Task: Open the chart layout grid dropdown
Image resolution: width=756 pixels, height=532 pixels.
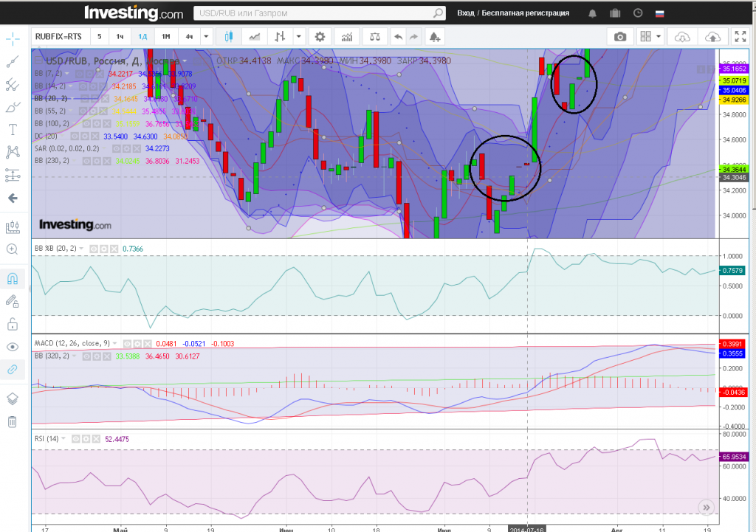Action: pyautogui.click(x=650, y=37)
